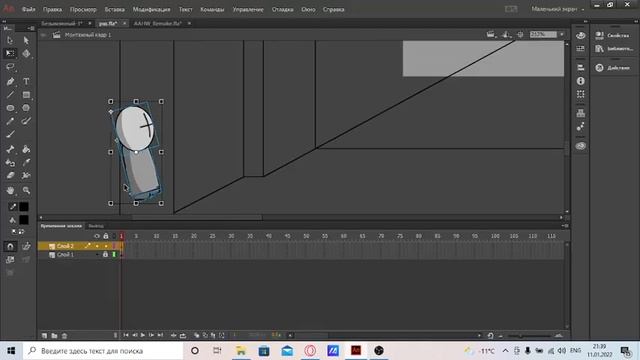Click the stroke color swatch

(x=24, y=207)
